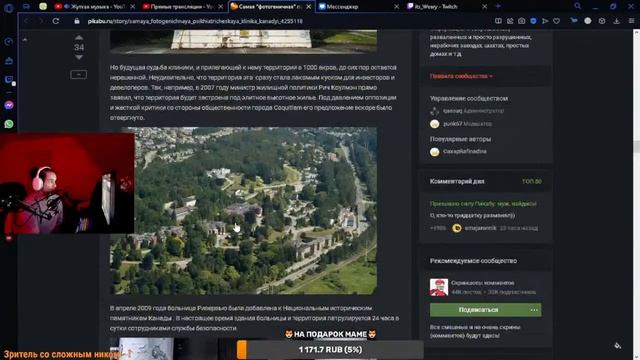The image size is (640, 360).
Task: Switch to the Messenger tab
Action: pyautogui.click(x=359, y=7)
